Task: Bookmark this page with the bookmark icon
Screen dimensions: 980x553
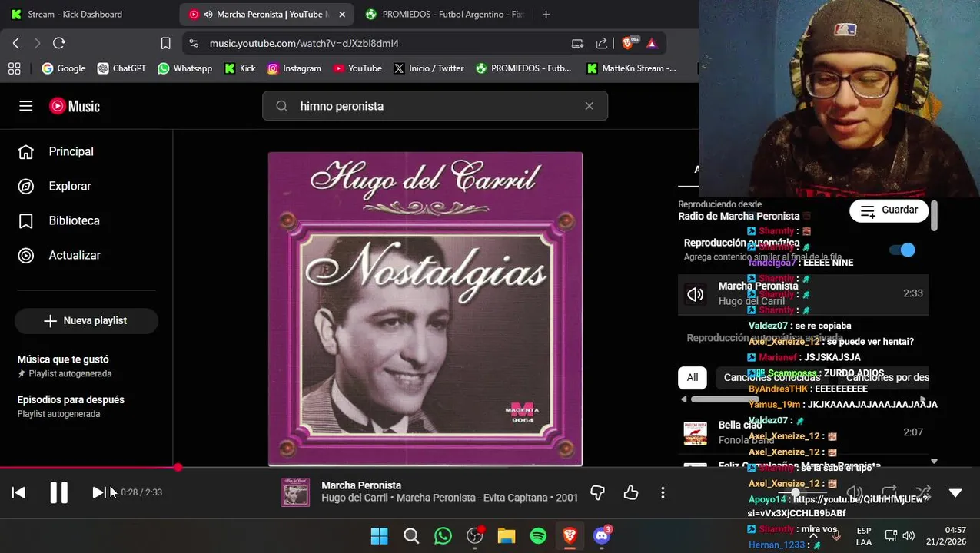Action: click(165, 43)
